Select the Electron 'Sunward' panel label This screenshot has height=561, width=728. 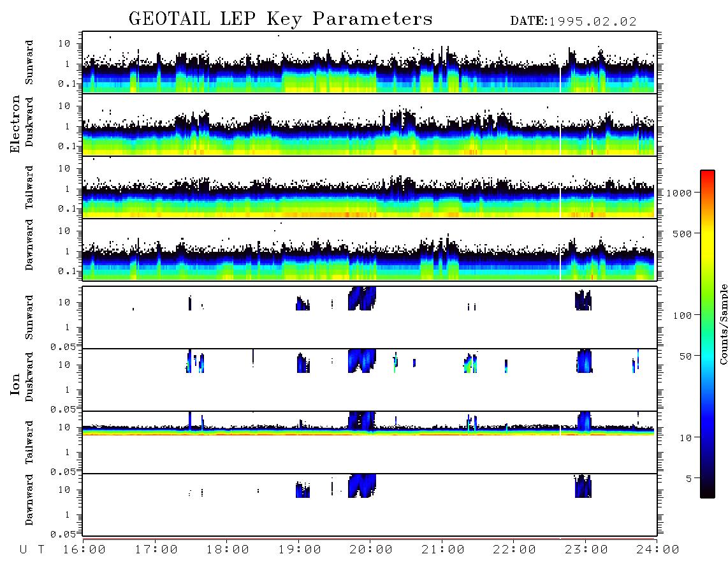pyautogui.click(x=29, y=62)
